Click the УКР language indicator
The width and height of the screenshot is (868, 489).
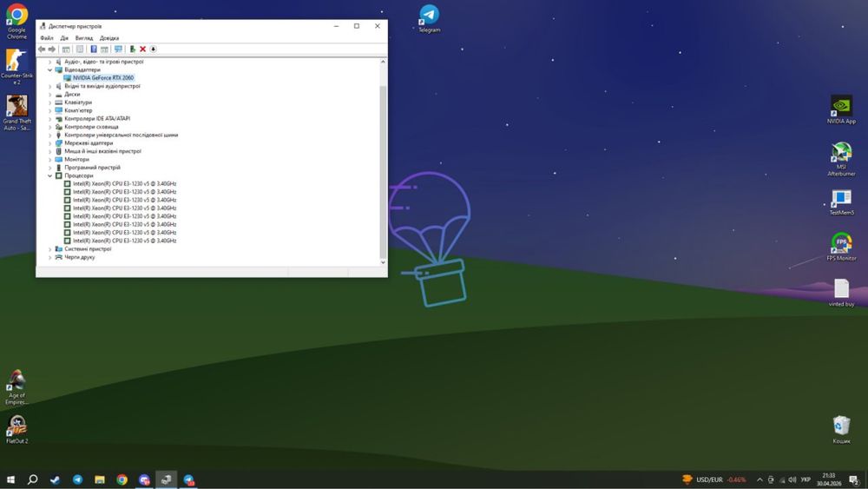[806, 479]
